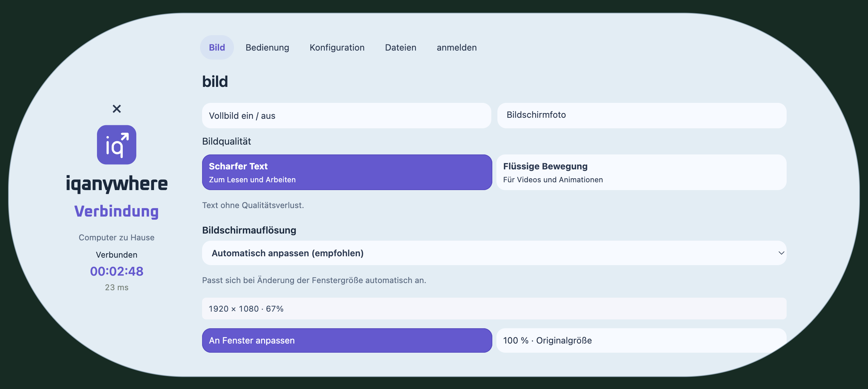The height and width of the screenshot is (389, 868).
Task: Click the 23 ms latency value
Action: point(117,288)
